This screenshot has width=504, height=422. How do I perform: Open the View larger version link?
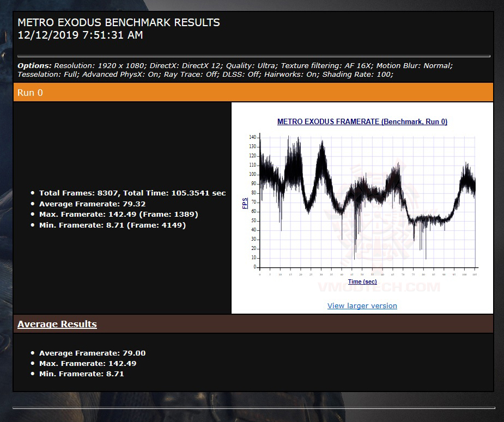tap(362, 305)
